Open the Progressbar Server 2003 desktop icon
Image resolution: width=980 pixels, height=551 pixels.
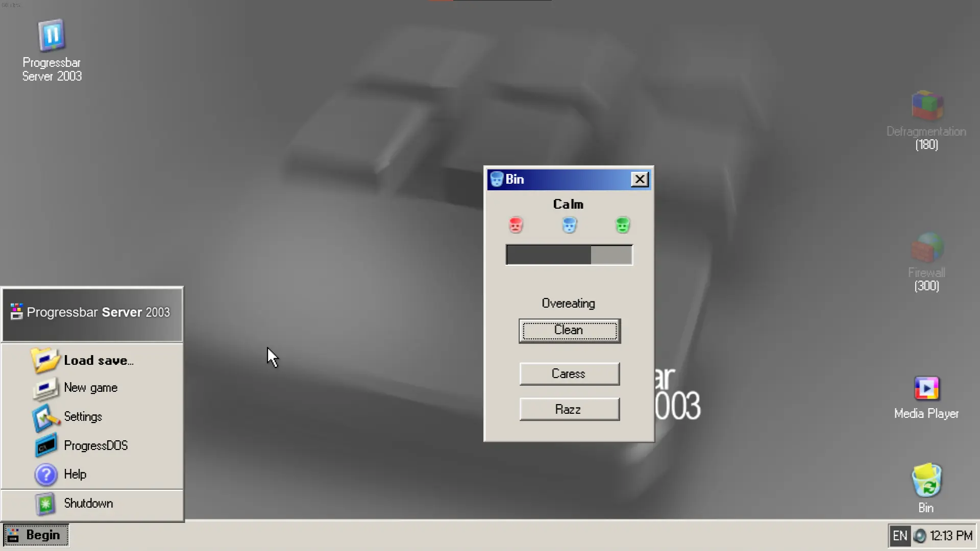pyautogui.click(x=52, y=51)
